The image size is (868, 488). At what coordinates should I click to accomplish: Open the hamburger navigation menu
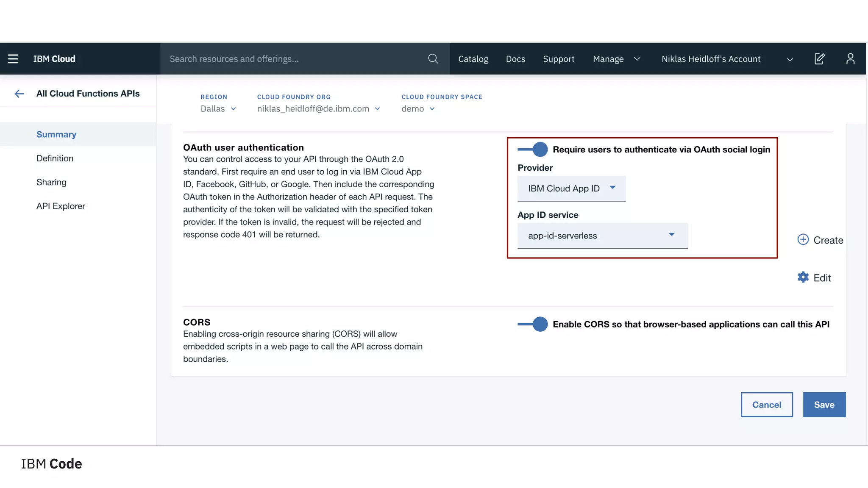coord(13,59)
